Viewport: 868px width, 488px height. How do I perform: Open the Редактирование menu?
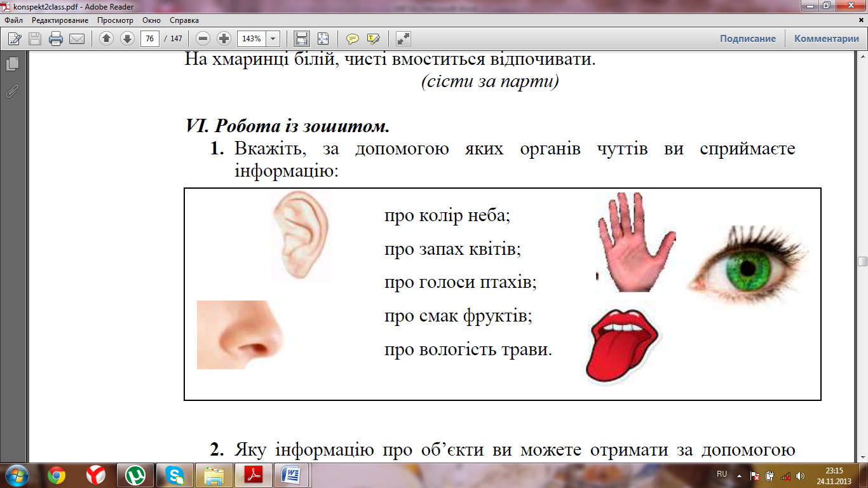click(60, 20)
